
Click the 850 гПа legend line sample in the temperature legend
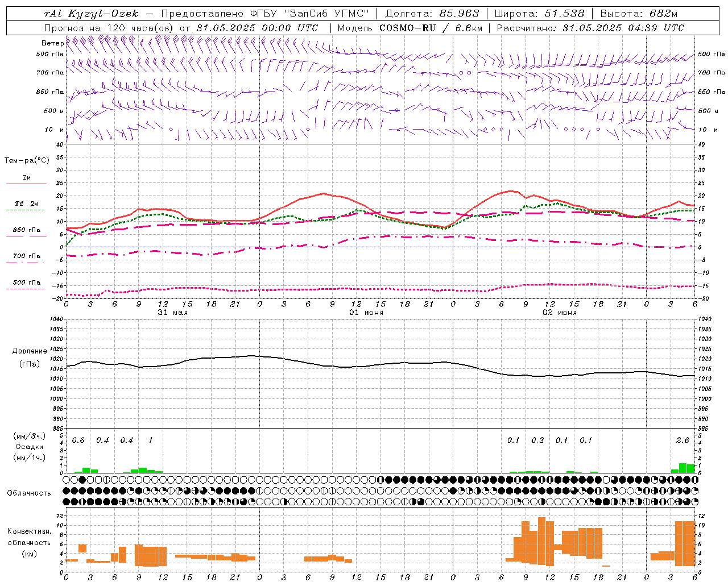tap(26, 236)
